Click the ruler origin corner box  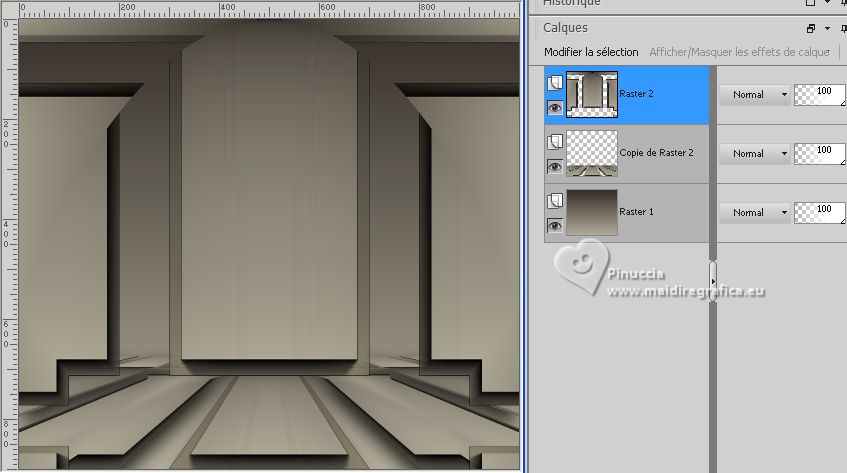(x=10, y=10)
